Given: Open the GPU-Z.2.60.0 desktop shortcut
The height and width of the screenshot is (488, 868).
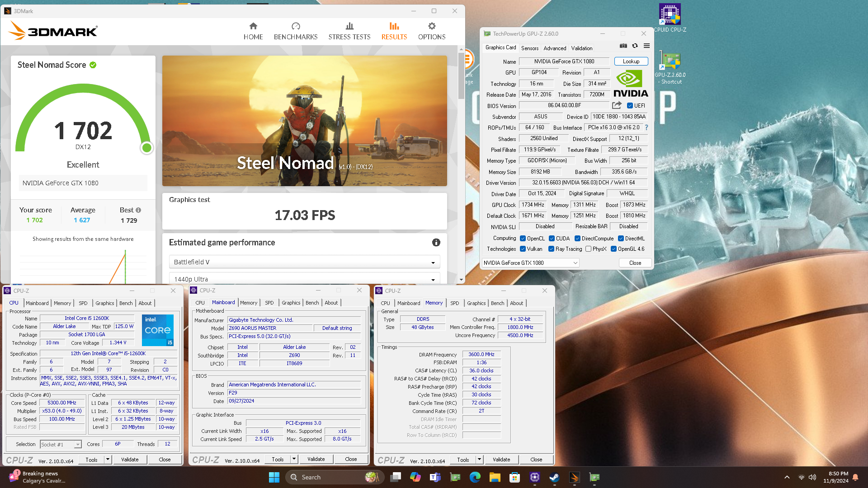Looking at the screenshot, I should point(670,68).
